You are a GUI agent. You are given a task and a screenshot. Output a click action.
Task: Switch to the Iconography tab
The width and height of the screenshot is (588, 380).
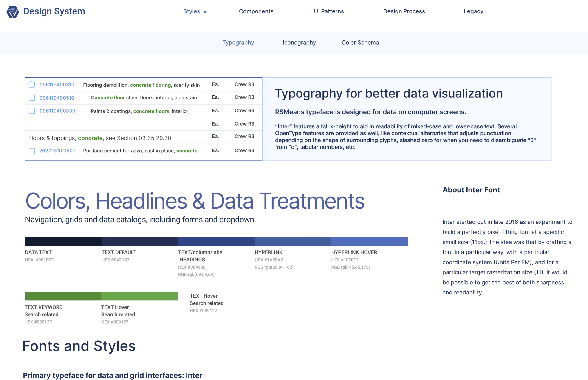(x=299, y=43)
